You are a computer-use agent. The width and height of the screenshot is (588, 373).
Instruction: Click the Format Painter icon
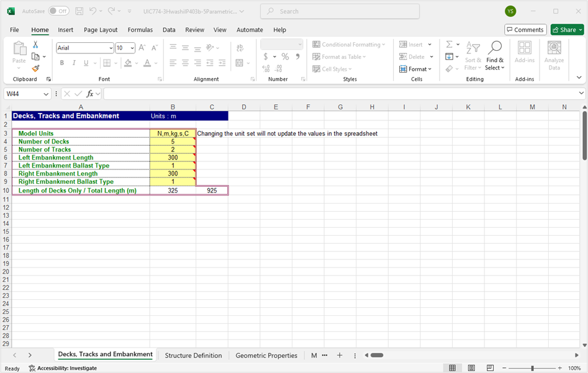point(36,70)
